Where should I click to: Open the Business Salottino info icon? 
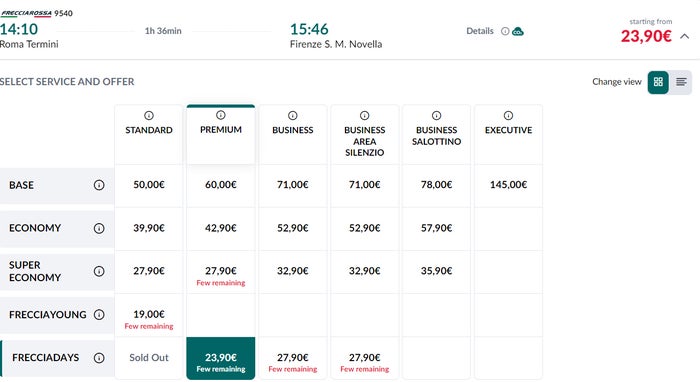tap(436, 116)
